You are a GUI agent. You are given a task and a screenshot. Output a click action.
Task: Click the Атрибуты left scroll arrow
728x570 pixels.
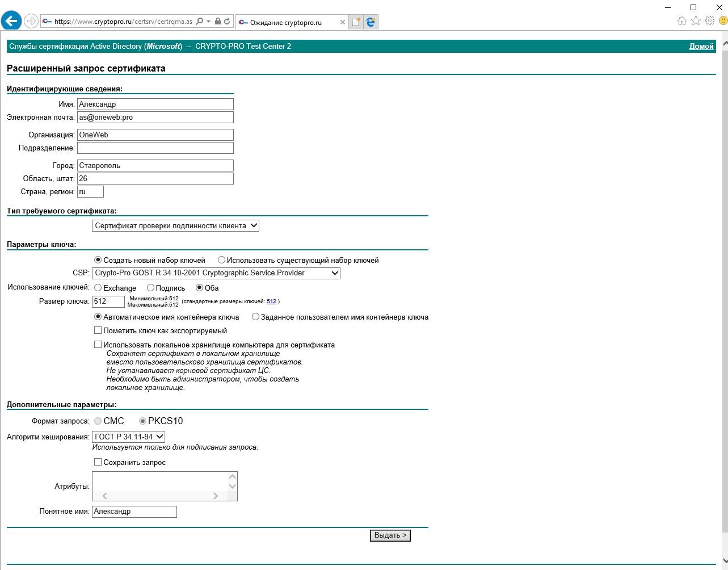(x=105, y=496)
